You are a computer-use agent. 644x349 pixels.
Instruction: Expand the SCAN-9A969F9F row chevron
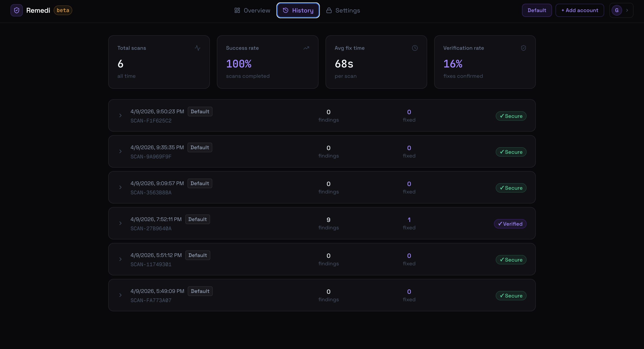[x=120, y=152]
